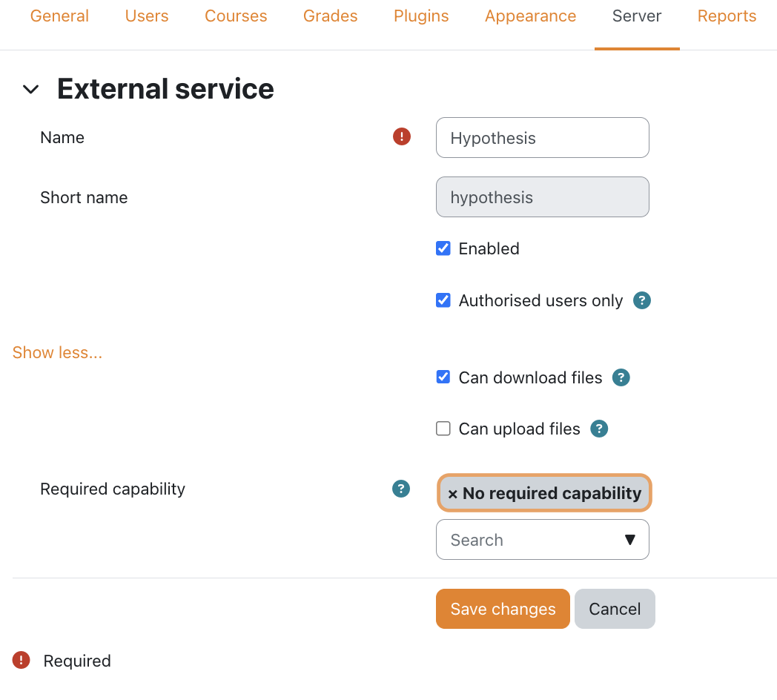This screenshot has height=700, width=777.
Task: Remove the No required capability tag
Action: (453, 494)
